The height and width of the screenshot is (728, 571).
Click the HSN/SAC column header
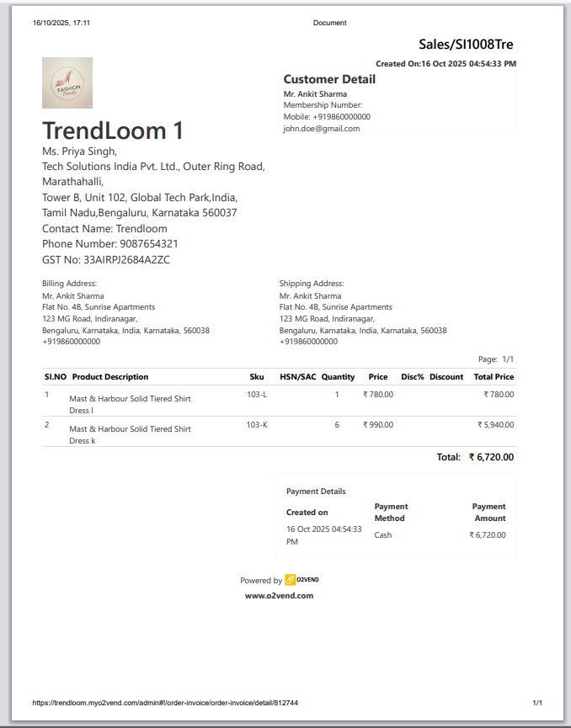point(298,377)
